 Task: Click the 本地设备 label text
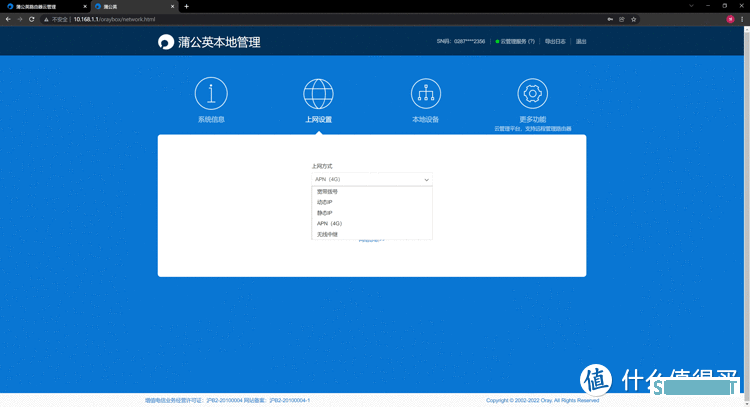(426, 120)
